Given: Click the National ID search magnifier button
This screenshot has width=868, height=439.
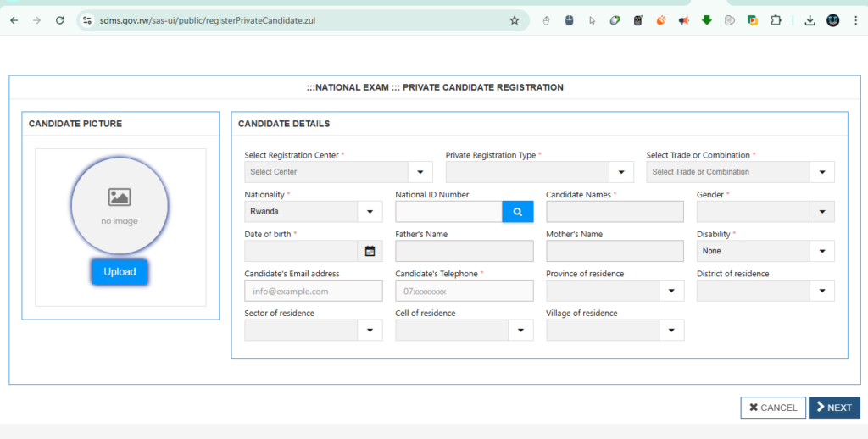Looking at the screenshot, I should pos(517,212).
